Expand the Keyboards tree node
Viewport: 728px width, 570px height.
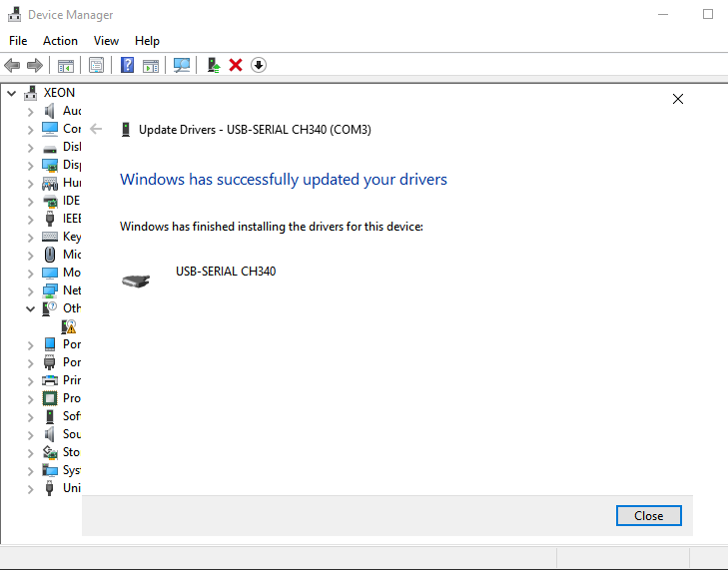click(31, 238)
